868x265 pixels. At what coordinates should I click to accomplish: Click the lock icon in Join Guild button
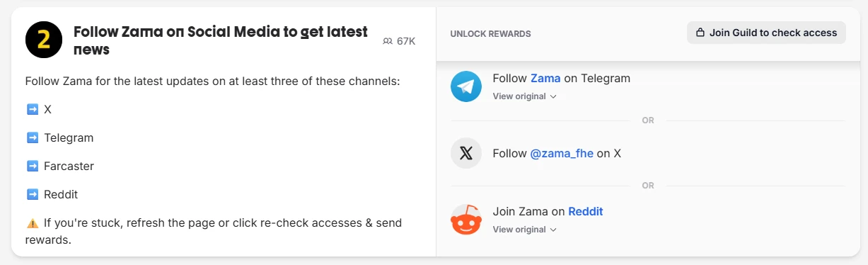[x=700, y=33]
